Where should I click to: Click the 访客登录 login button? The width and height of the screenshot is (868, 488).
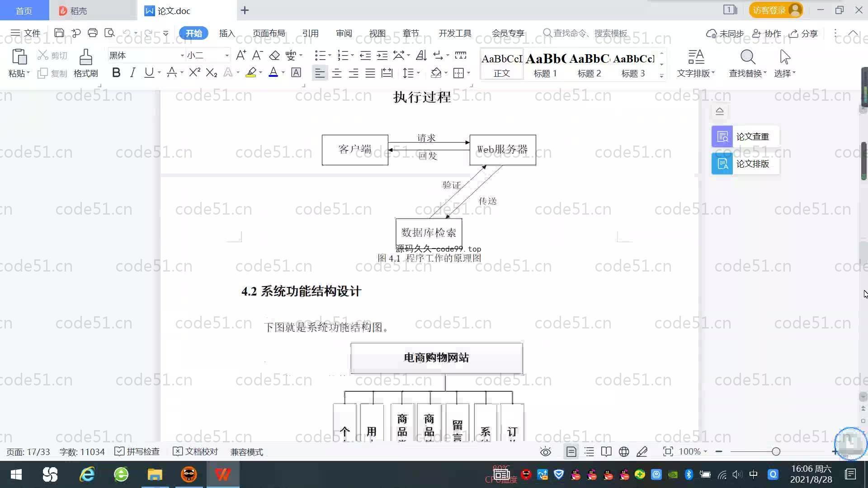pyautogui.click(x=776, y=10)
